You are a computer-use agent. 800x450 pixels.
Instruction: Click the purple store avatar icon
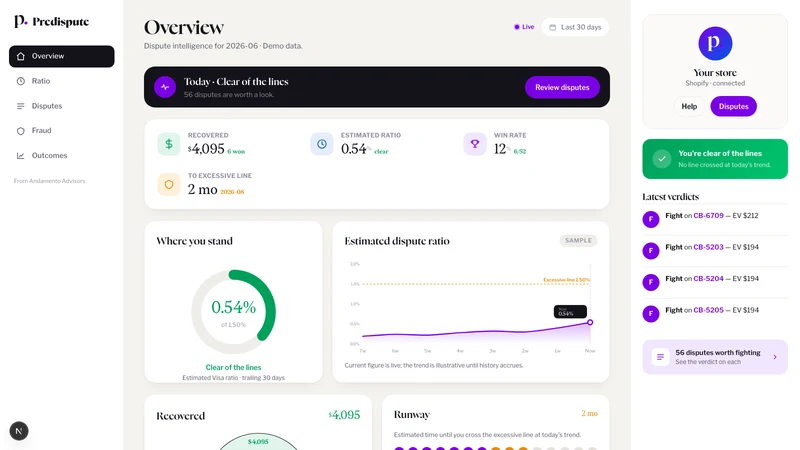[x=715, y=43]
